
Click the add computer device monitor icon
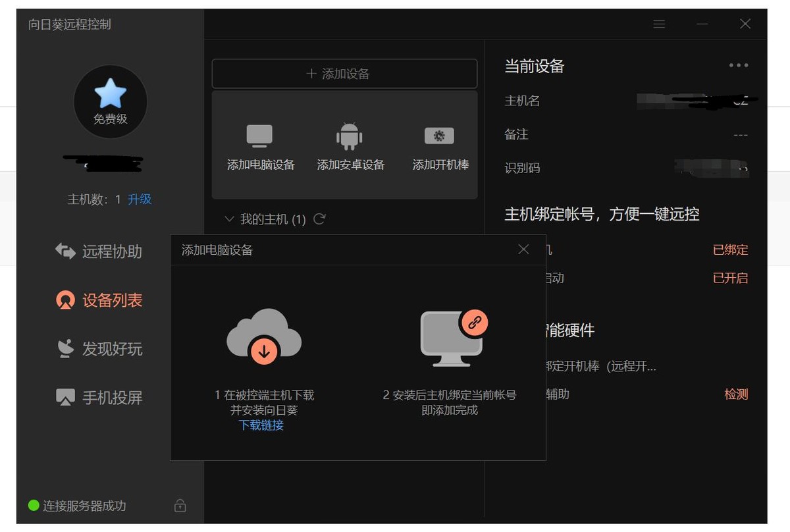click(x=259, y=136)
